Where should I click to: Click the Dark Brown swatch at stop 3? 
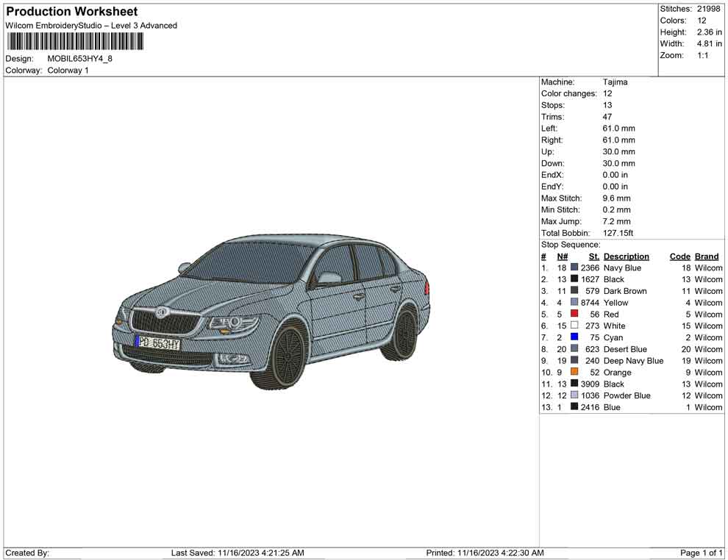click(x=574, y=290)
